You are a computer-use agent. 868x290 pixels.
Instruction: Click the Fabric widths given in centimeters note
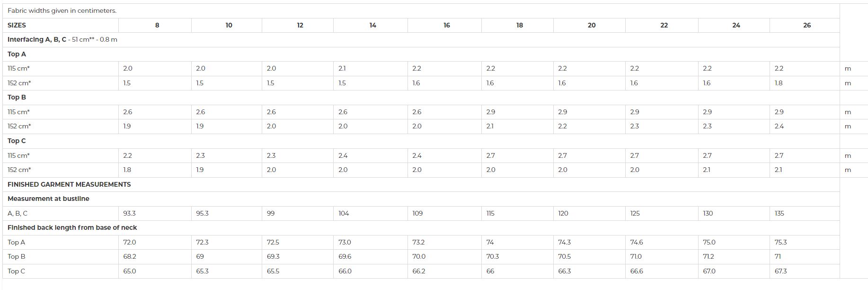62,10
